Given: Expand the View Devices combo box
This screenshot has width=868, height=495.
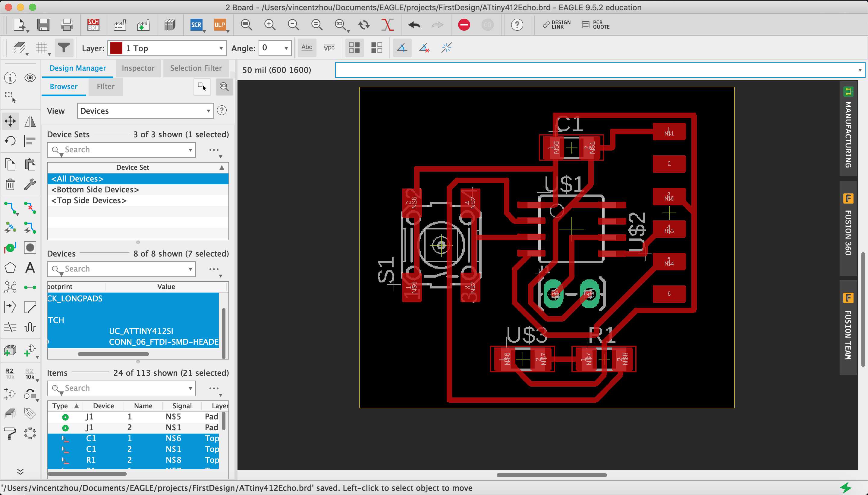Looking at the screenshot, I should pos(145,111).
